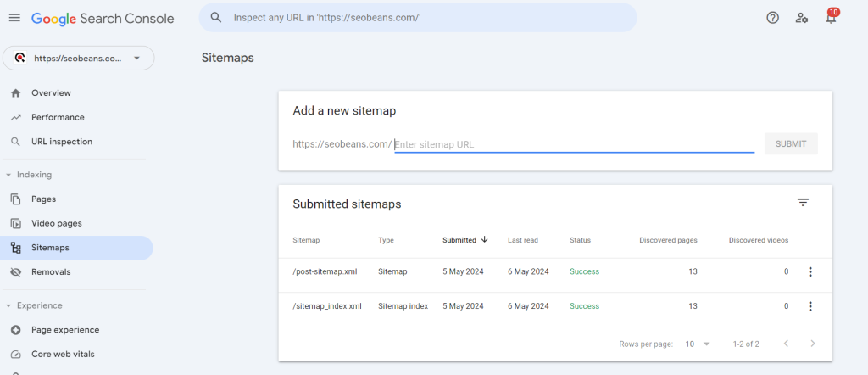868x375 pixels.
Task: Go to next page of sitemaps table
Action: click(x=813, y=344)
